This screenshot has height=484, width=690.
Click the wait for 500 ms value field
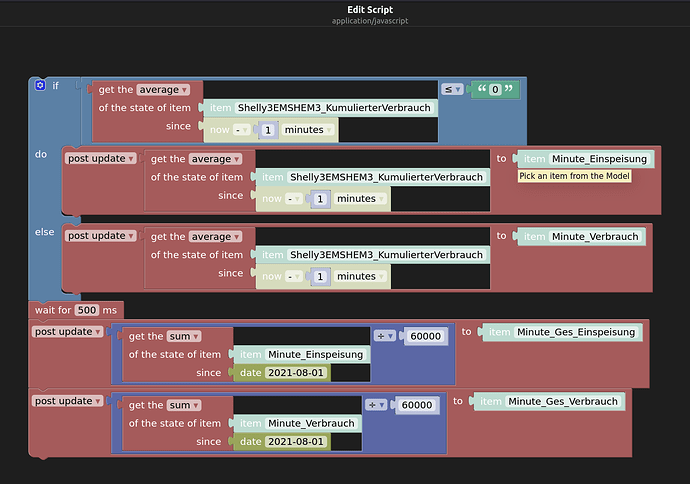(x=87, y=310)
